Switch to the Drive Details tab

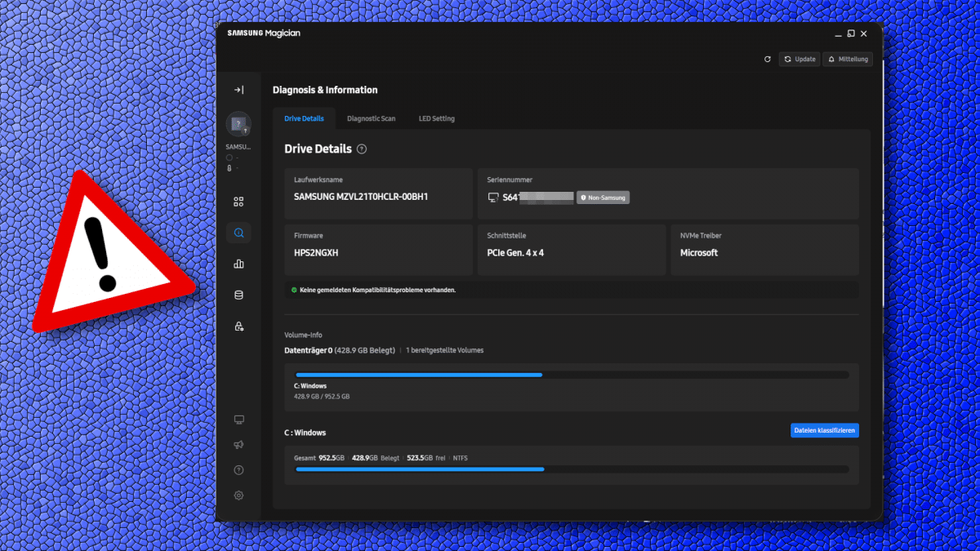pyautogui.click(x=304, y=118)
